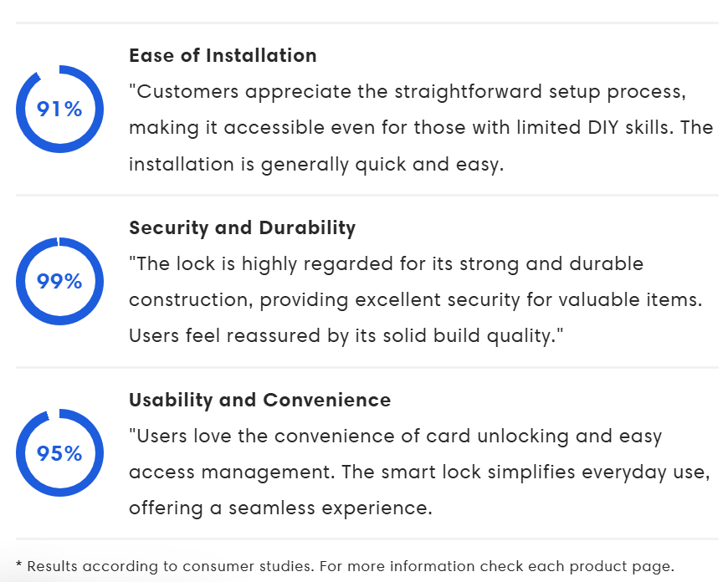Screen dimensions: 728x582
Task: Click the line 'Users feel reassured by its solid build quality'
Action: (x=346, y=335)
